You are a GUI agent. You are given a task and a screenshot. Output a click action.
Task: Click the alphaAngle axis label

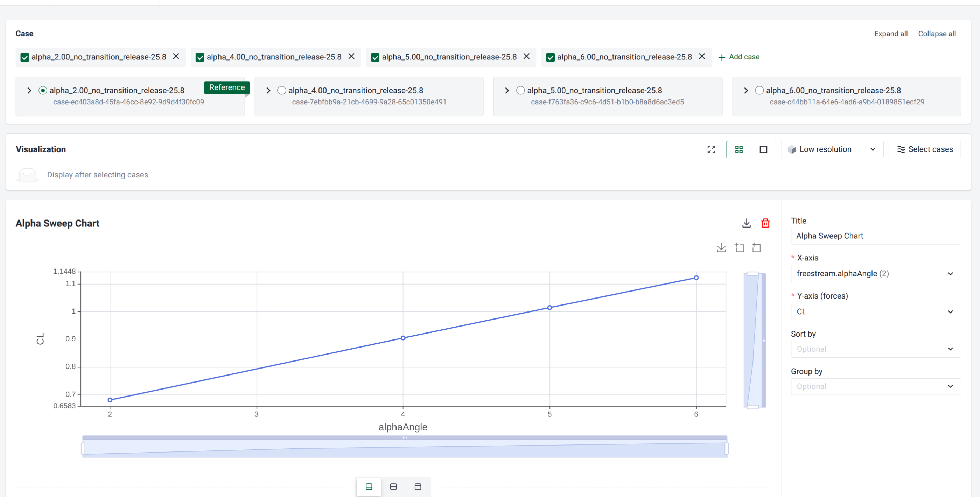(x=403, y=427)
